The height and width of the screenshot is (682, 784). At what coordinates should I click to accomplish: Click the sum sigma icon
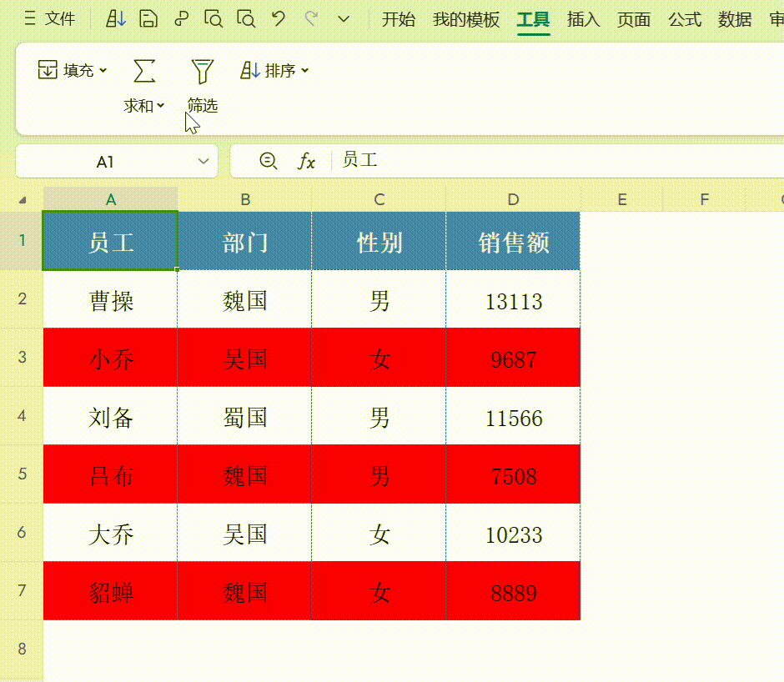144,71
